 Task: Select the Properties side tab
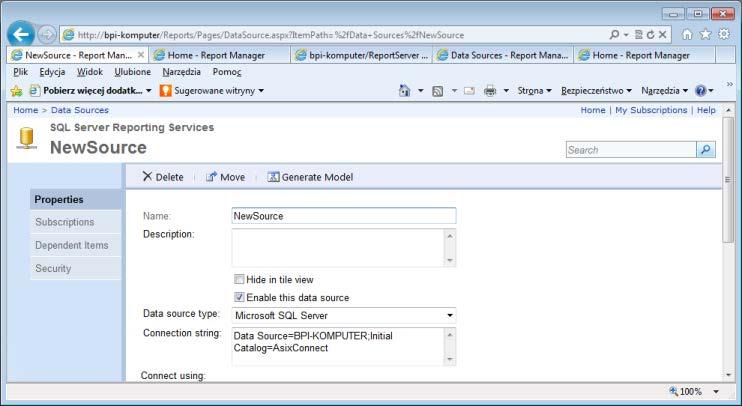(x=76, y=199)
